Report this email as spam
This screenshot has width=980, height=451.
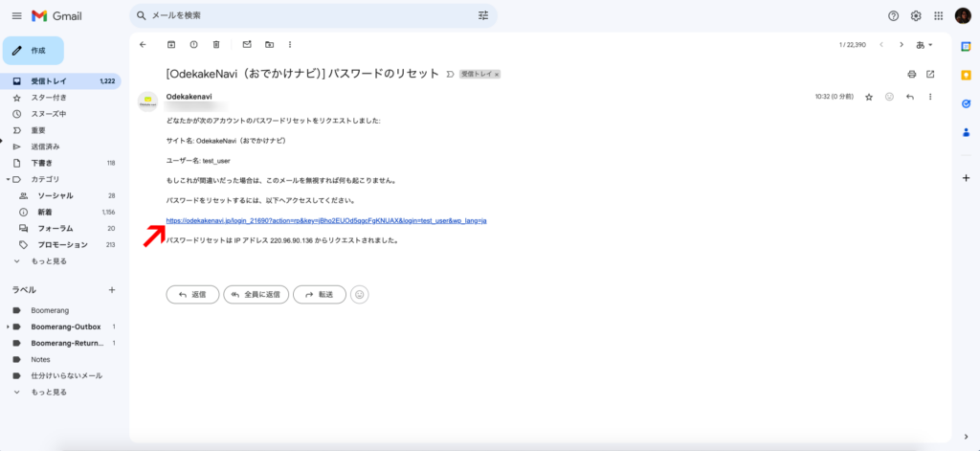[193, 44]
